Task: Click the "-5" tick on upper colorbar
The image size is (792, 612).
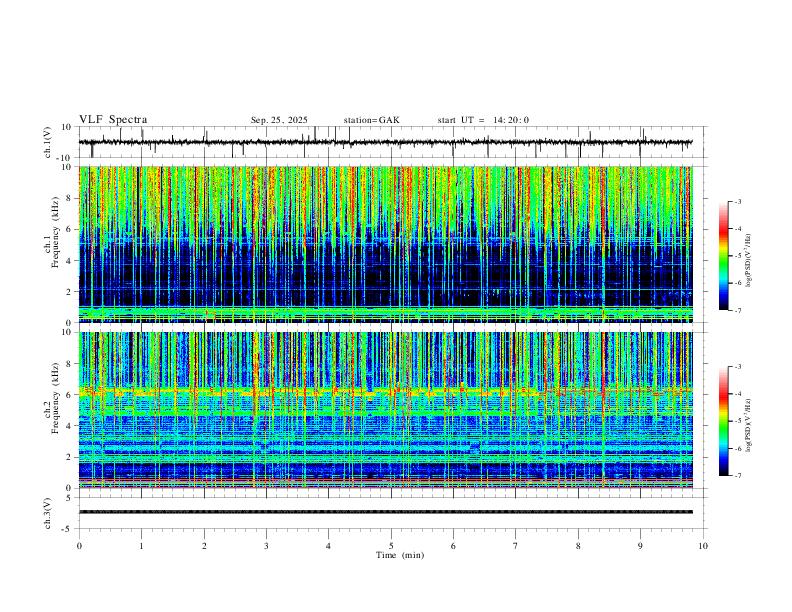Action: click(738, 256)
